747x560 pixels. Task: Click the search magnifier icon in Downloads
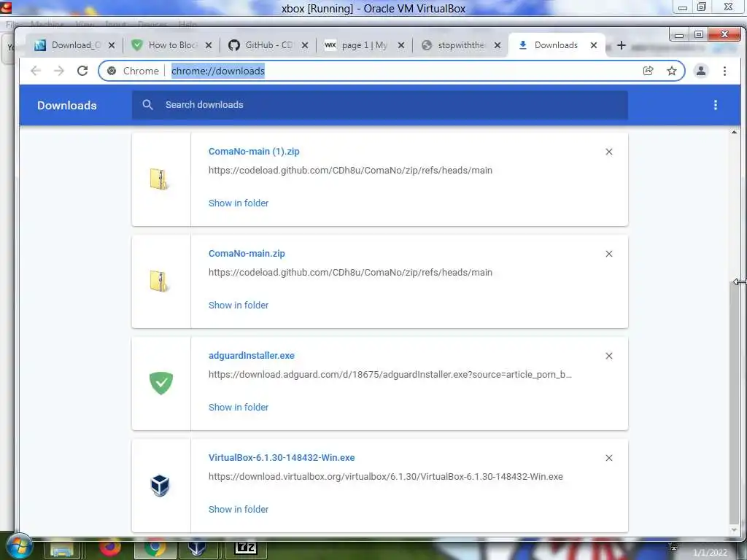tap(147, 105)
